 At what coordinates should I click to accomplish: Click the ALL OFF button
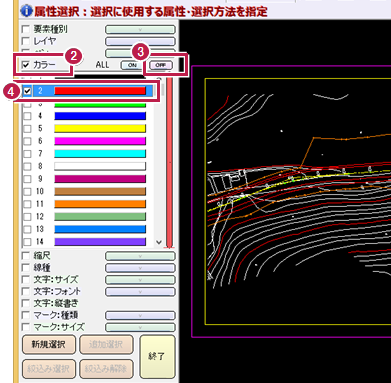click(x=160, y=65)
